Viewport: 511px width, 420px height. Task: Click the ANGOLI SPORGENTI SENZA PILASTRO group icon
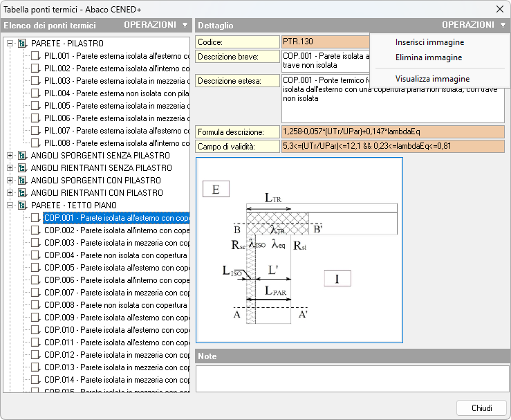23,156
